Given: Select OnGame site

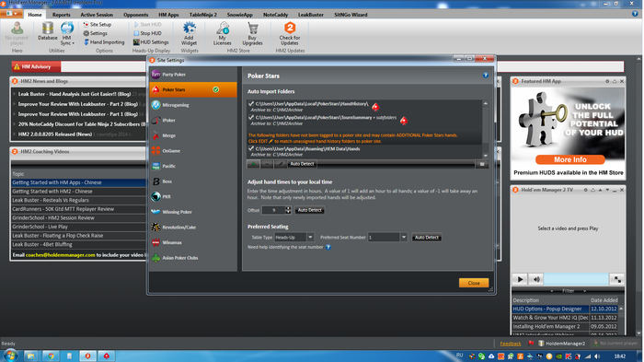Looking at the screenshot, I should click(193, 150).
